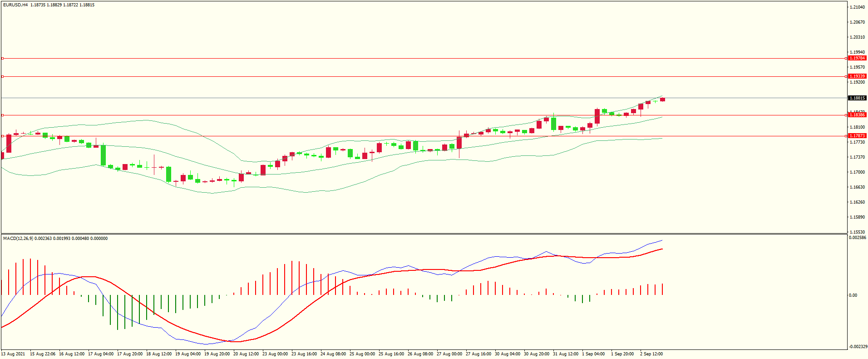
Task: Click the -0.002329 MACD scale value
Action: [x=857, y=347]
